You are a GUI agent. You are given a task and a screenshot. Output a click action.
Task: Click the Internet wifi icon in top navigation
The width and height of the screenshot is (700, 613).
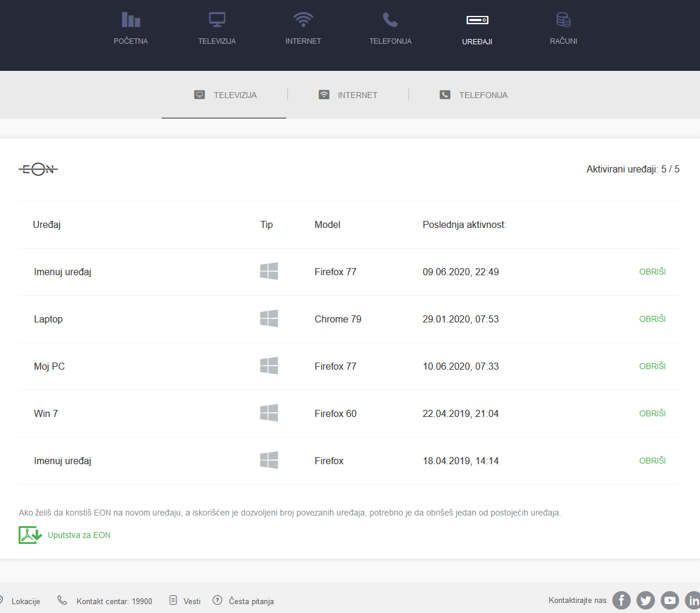[303, 19]
